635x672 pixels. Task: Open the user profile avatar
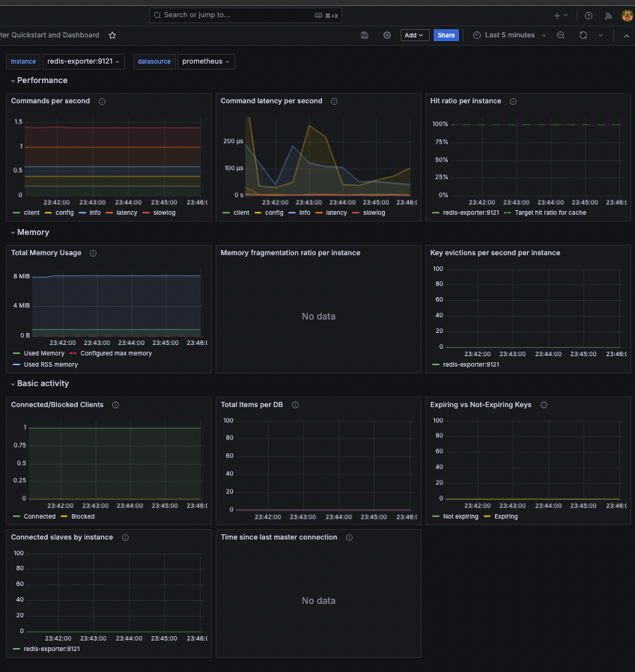click(x=628, y=16)
